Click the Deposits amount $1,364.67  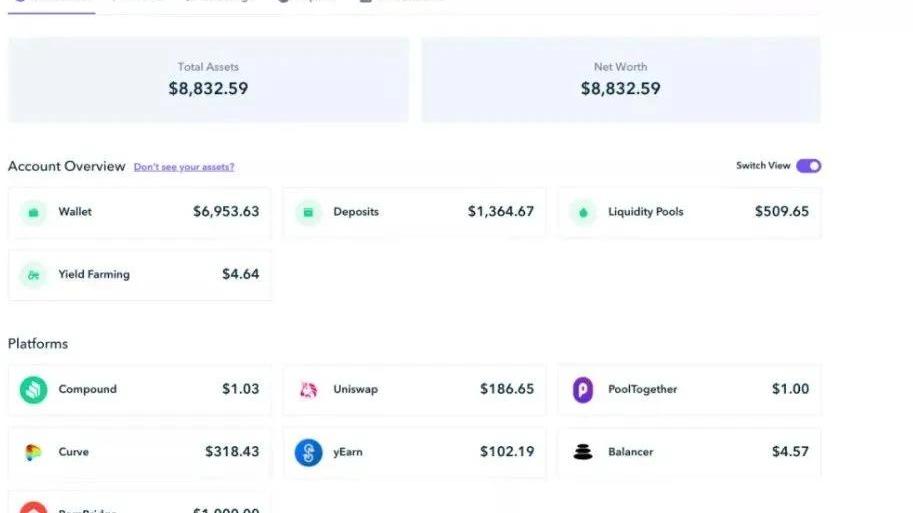tap(501, 212)
